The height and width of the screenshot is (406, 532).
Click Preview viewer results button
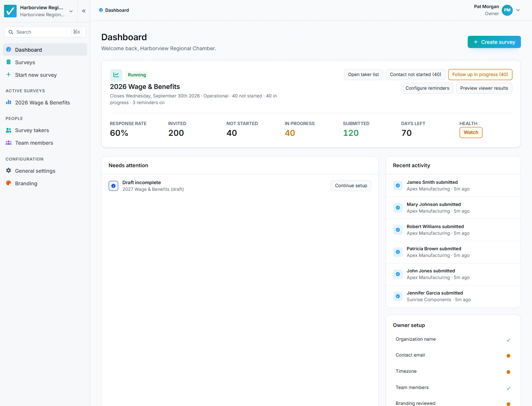pos(484,88)
